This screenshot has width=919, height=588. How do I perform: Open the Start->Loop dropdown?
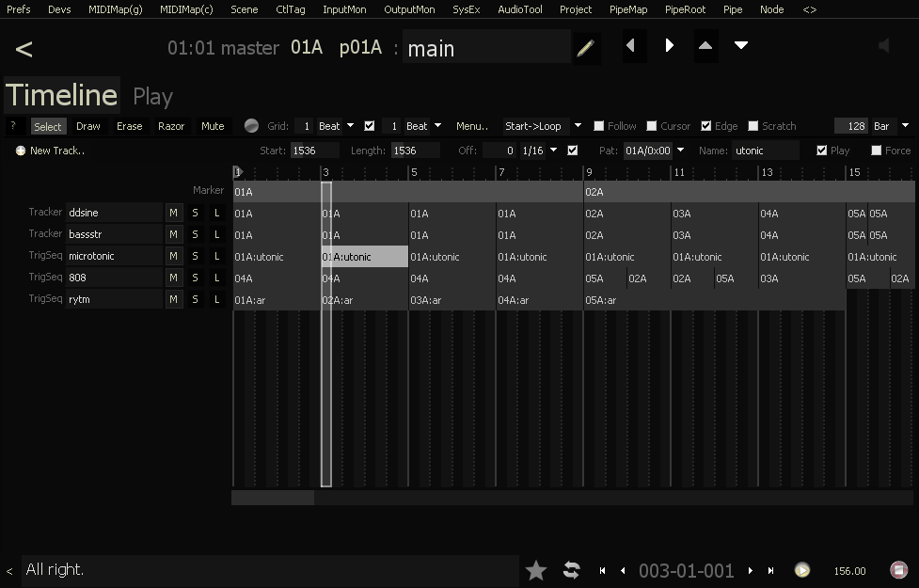(x=577, y=126)
